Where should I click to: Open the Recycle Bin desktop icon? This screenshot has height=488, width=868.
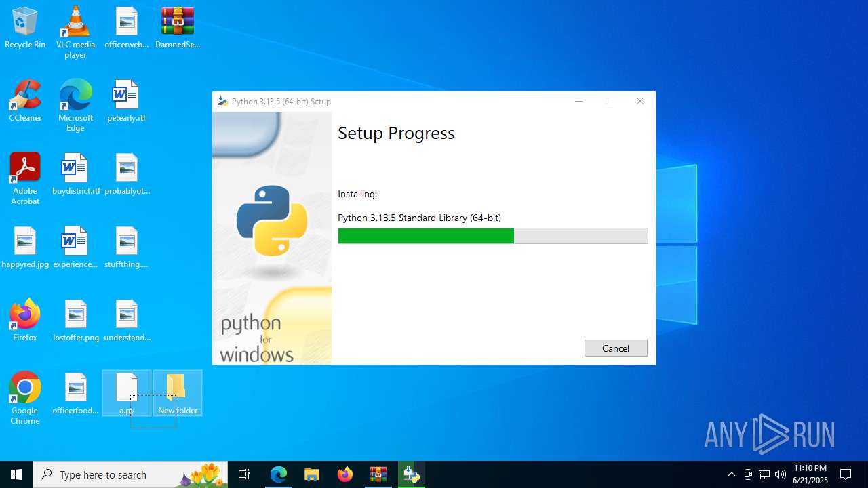[25, 28]
